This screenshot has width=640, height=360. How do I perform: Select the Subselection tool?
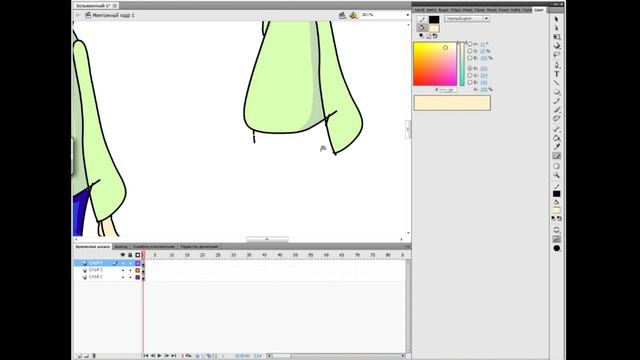point(556,28)
